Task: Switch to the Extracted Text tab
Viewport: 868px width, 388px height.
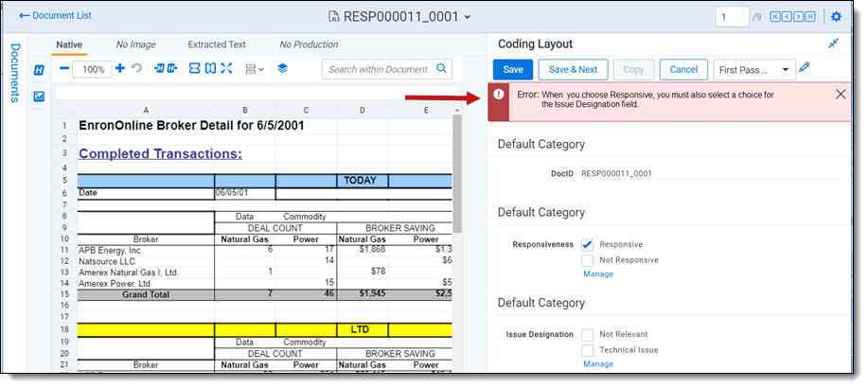Action: (217, 44)
